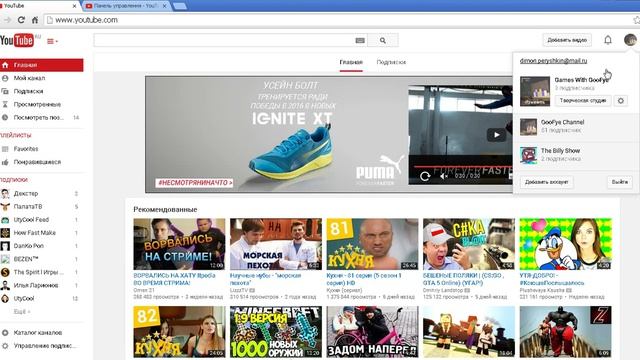Screen dimensions: 640x360
Task: Open ЗАДОМ НАПЕРЕД video thumbnail
Action: point(372,332)
